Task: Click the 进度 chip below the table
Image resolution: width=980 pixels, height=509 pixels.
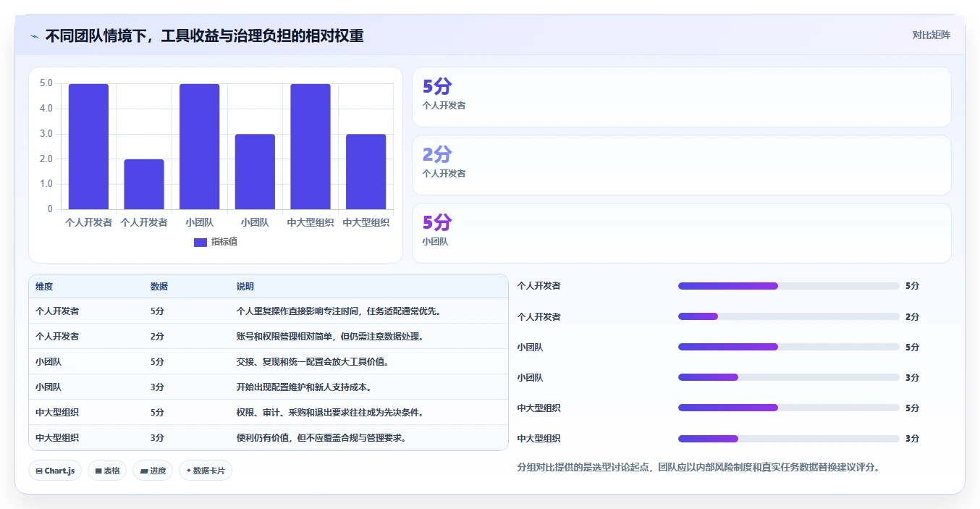Action: pos(153,471)
